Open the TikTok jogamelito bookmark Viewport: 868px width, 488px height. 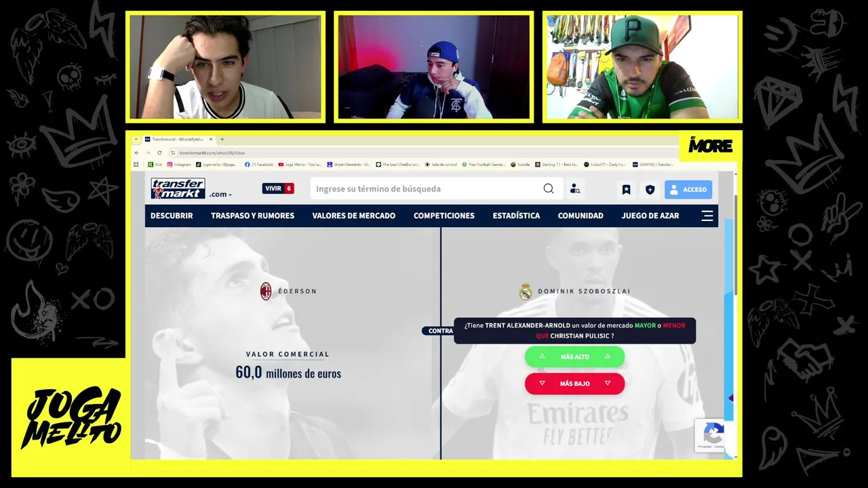pyautogui.click(x=216, y=164)
